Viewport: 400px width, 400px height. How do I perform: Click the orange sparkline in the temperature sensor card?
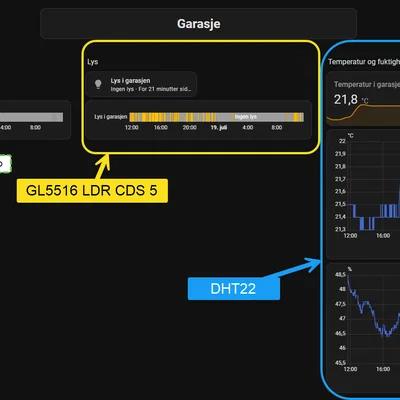click(x=363, y=112)
